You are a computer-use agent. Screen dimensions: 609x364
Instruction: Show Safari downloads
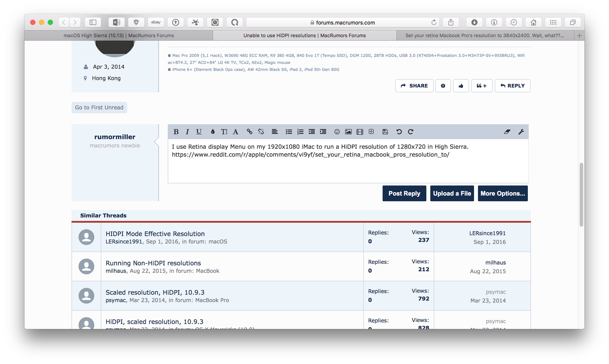click(474, 22)
